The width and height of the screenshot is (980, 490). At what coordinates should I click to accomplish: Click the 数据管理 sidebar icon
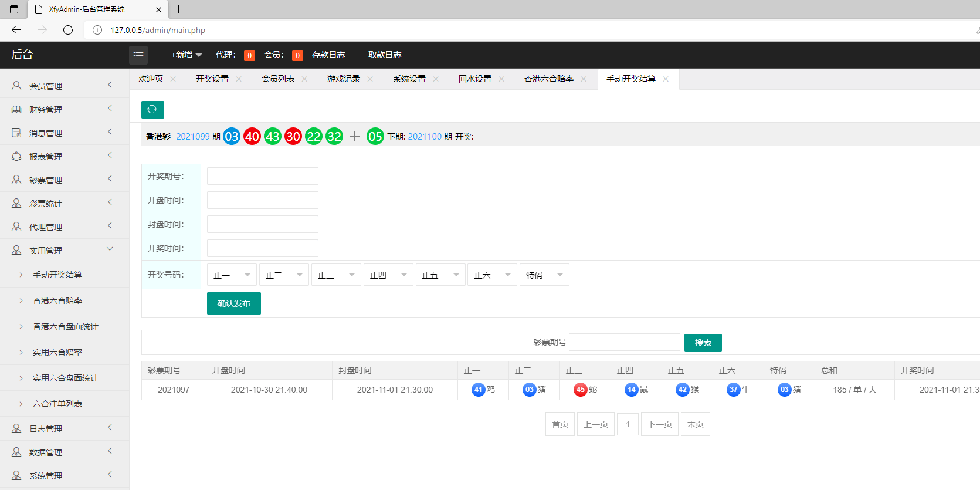[16, 452]
